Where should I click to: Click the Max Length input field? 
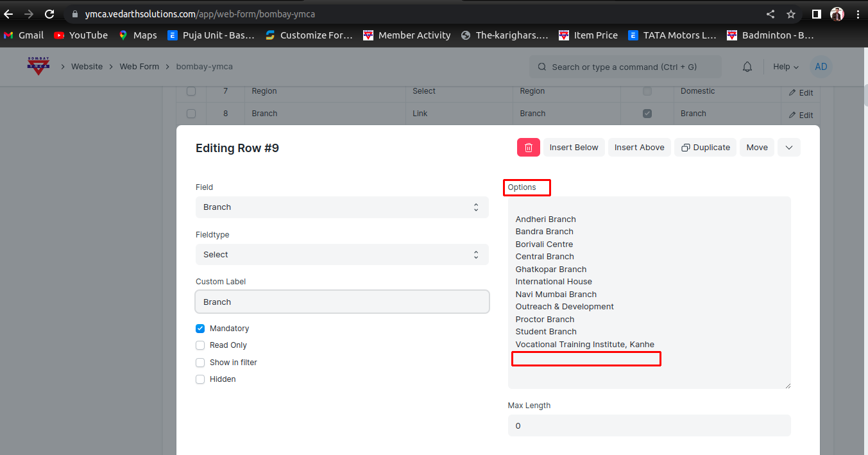(x=649, y=425)
